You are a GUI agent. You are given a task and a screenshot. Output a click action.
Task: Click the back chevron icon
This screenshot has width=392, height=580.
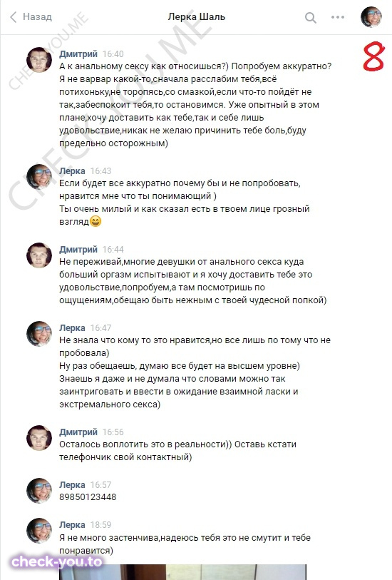pos(14,17)
